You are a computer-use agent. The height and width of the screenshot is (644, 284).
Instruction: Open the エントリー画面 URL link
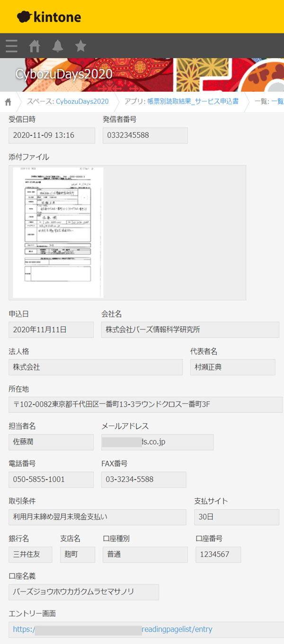112,629
